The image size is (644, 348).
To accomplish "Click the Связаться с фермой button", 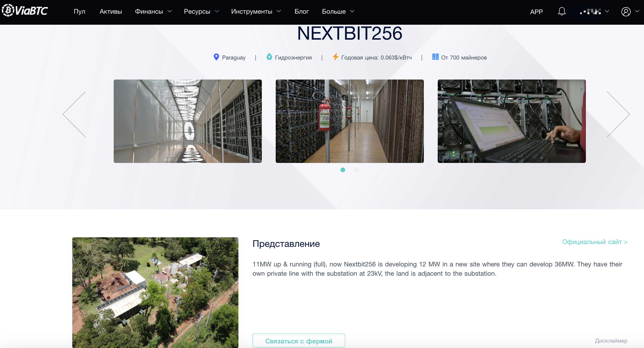I will (299, 341).
